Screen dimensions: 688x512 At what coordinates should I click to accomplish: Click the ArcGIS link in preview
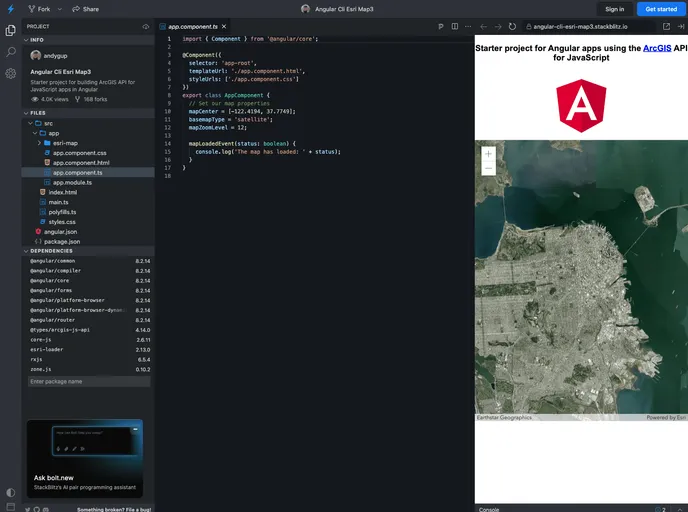(657, 48)
